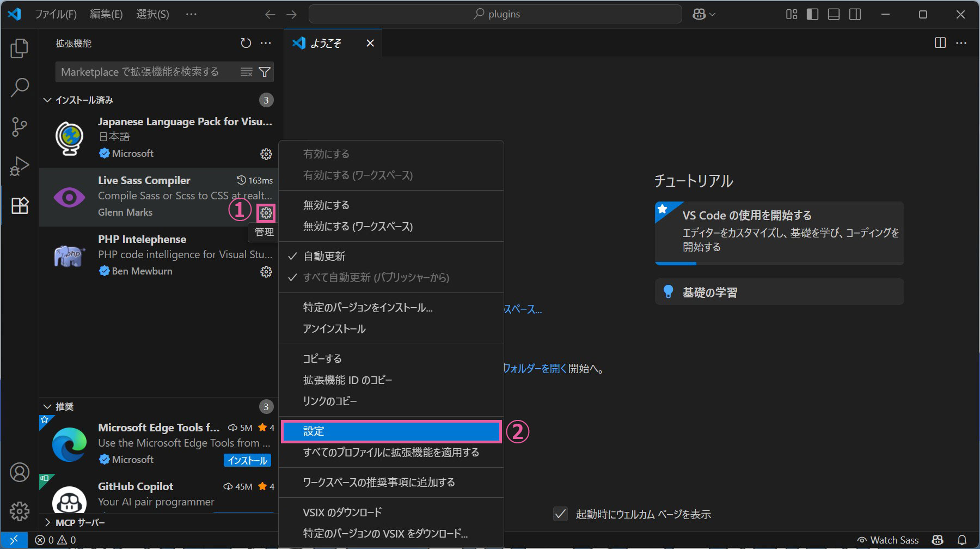
Task: Open the Search view in activity bar
Action: pyautogui.click(x=20, y=87)
